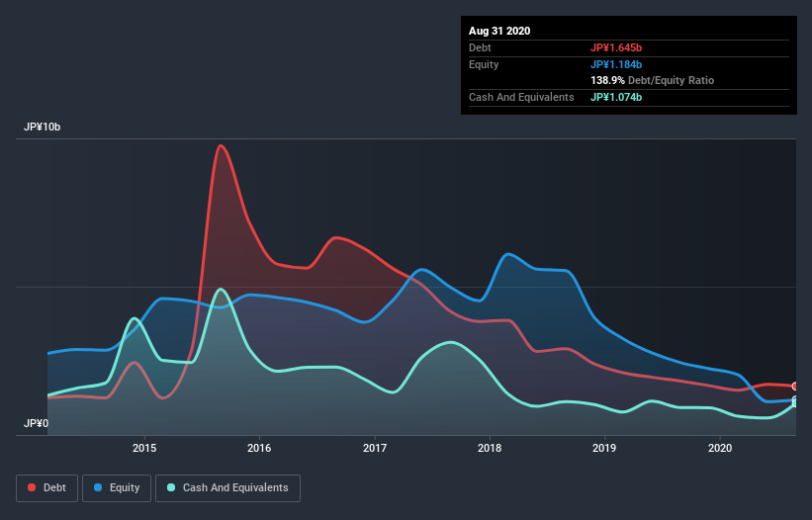Toggle the Debt series legend button

point(47,488)
